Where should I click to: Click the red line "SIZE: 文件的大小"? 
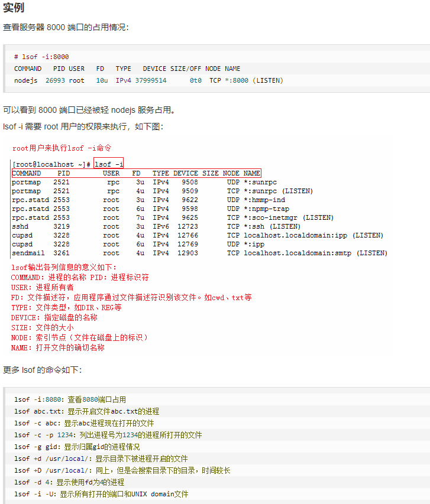coord(42,327)
